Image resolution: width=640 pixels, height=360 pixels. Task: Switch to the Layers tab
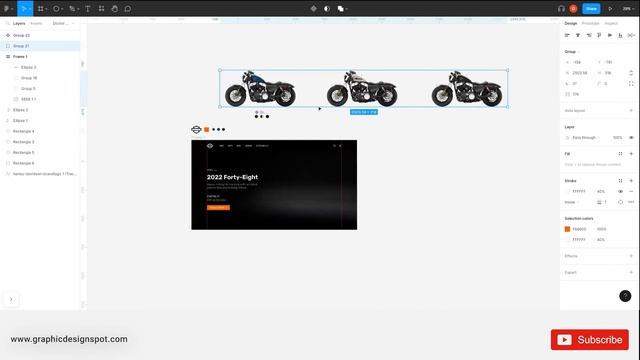(19, 23)
